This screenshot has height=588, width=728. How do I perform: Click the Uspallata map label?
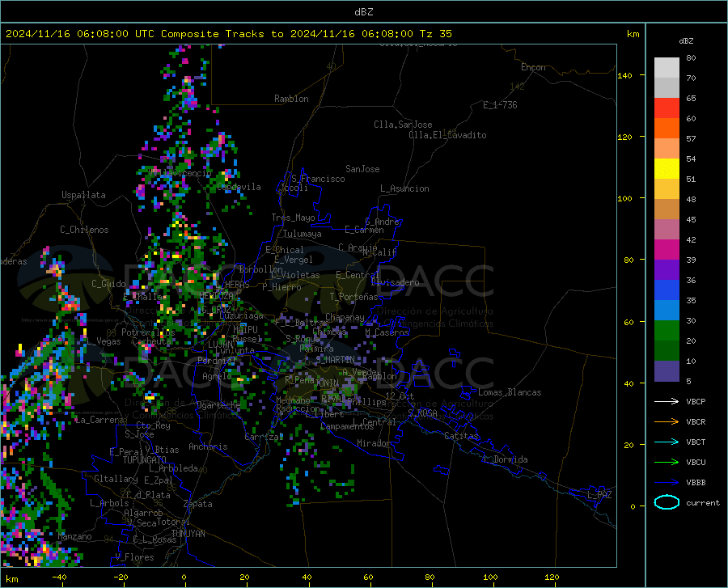pyautogui.click(x=83, y=195)
